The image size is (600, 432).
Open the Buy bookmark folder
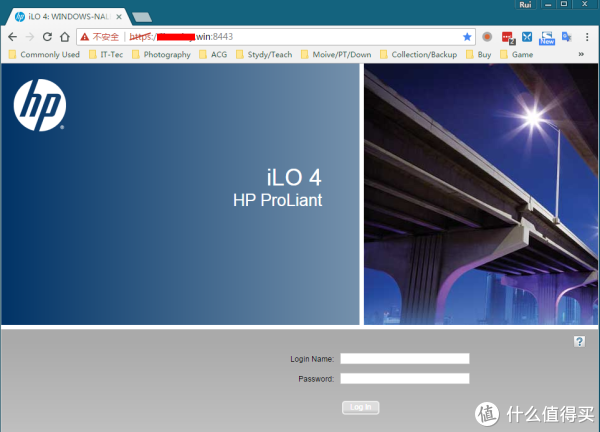click(479, 55)
